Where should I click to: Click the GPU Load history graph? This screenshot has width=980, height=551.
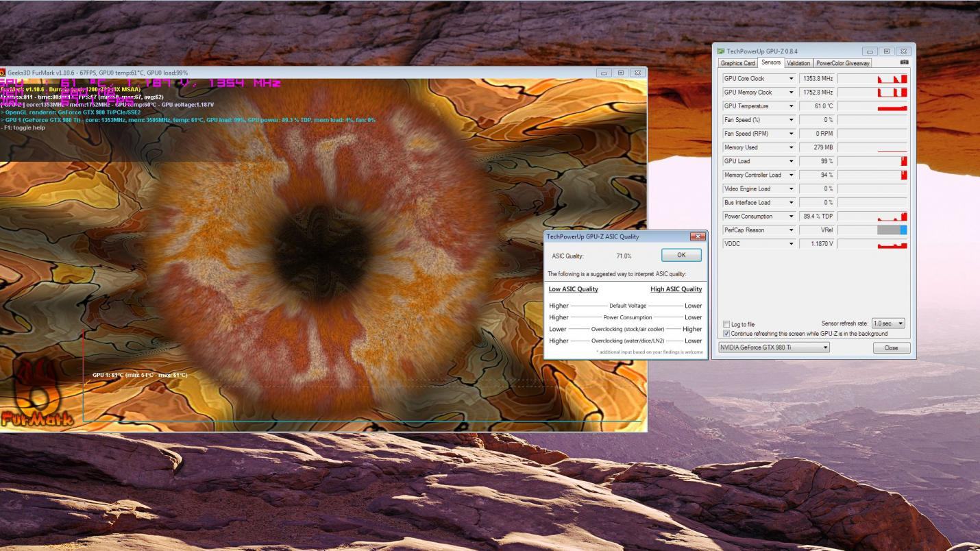[872, 161]
